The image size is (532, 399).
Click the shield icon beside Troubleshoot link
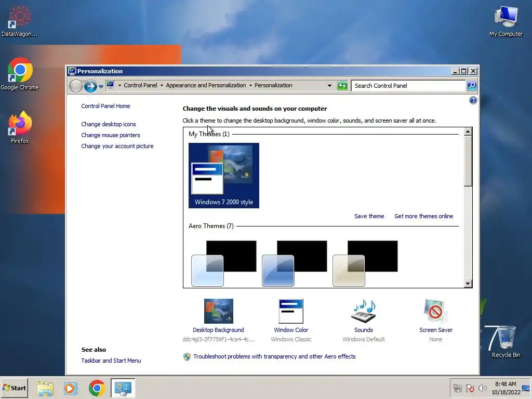point(187,356)
